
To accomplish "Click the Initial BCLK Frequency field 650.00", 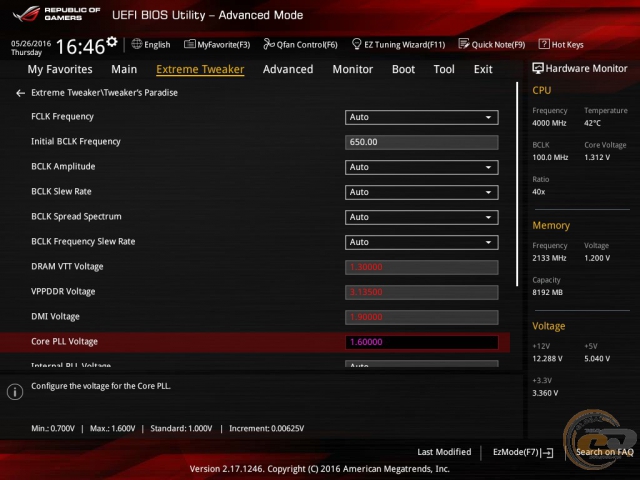I will tap(421, 142).
